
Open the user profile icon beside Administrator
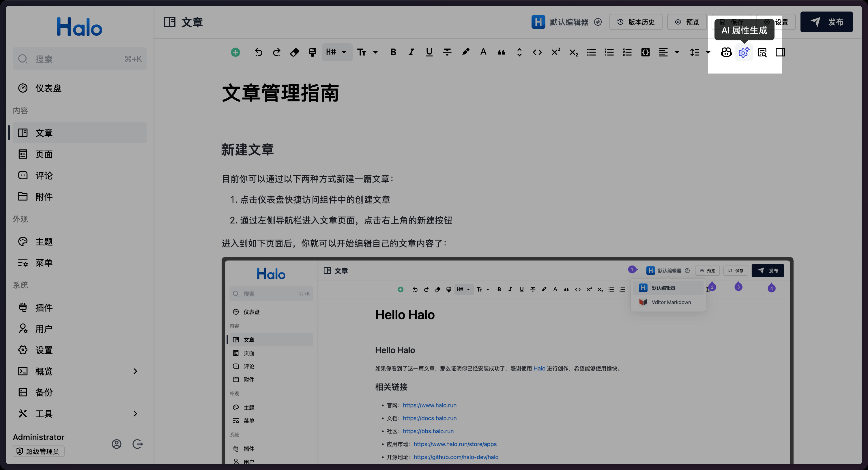117,444
